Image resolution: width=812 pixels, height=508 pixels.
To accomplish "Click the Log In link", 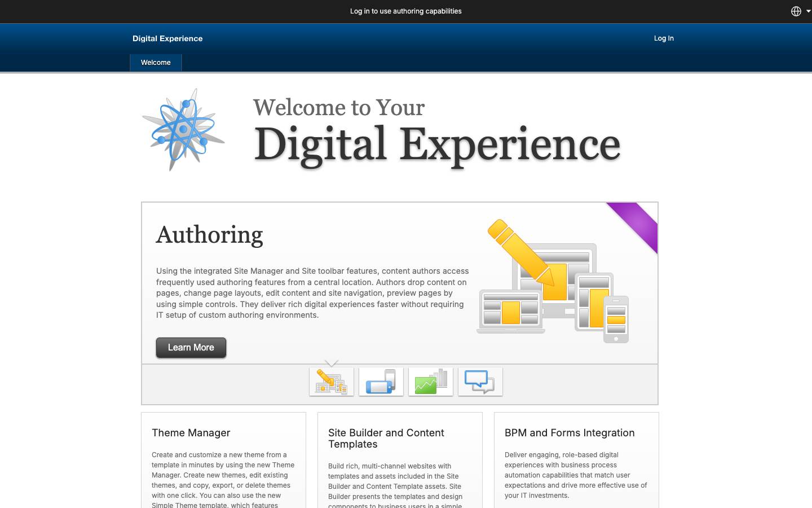I will pyautogui.click(x=664, y=38).
